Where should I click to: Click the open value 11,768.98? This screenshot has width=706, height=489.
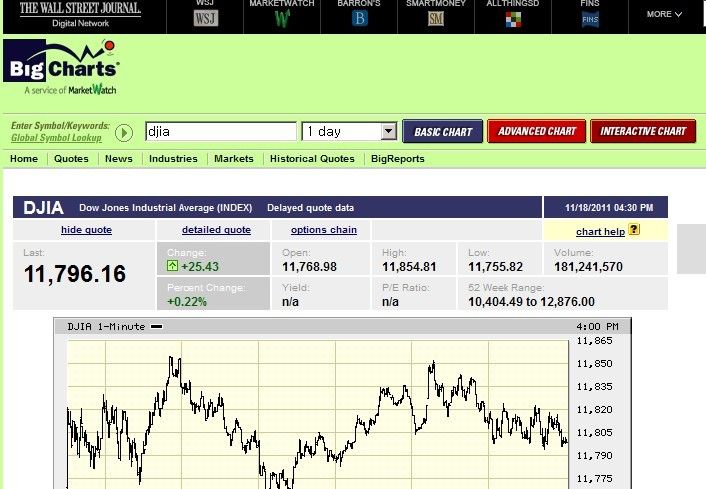[309, 267]
